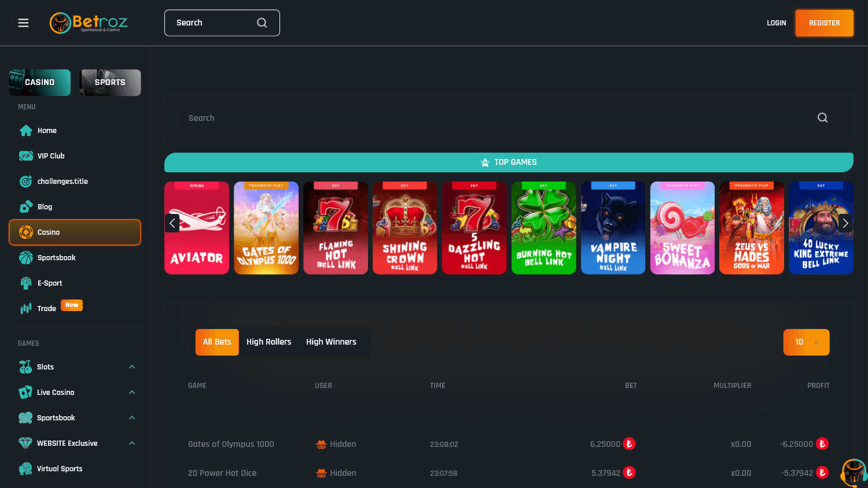
Task: Click the Sportsbook basketball icon
Action: [26, 258]
